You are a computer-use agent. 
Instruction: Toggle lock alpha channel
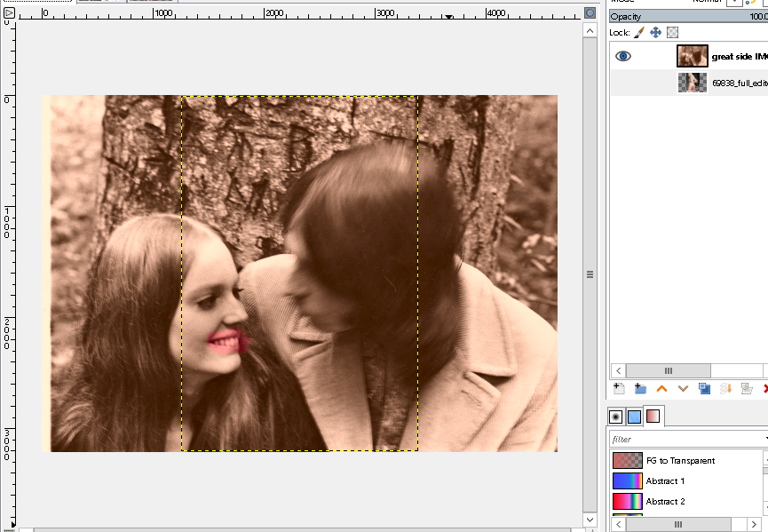(x=672, y=33)
